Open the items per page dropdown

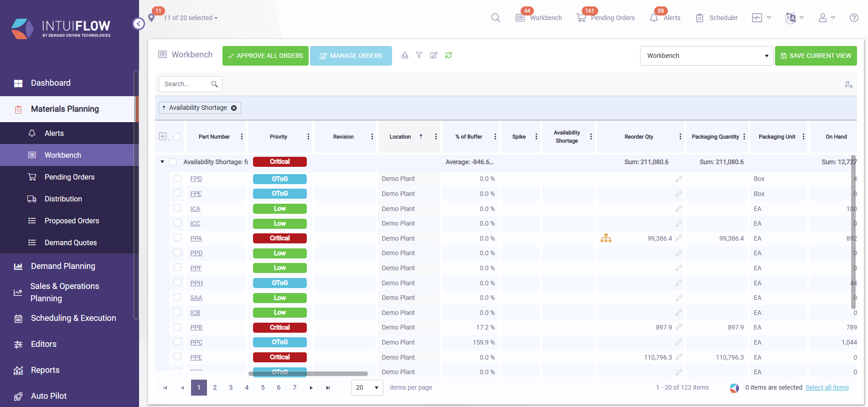click(367, 387)
